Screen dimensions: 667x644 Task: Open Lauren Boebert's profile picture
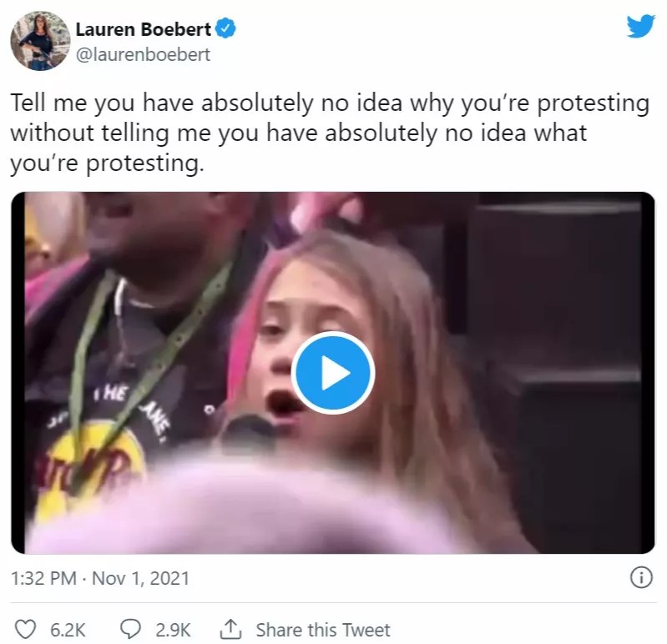pos(39,41)
